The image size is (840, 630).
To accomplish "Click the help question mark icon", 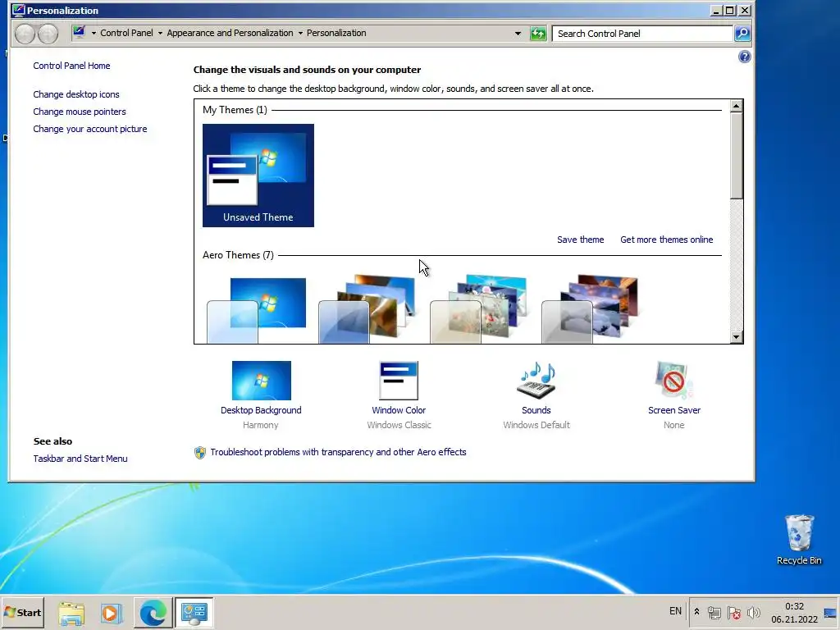I will [744, 57].
